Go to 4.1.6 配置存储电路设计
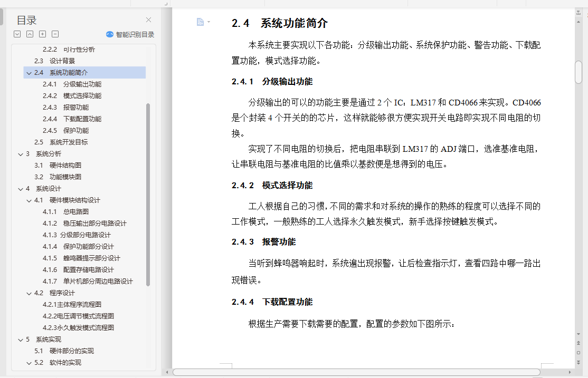The image size is (588, 378). coord(78,270)
